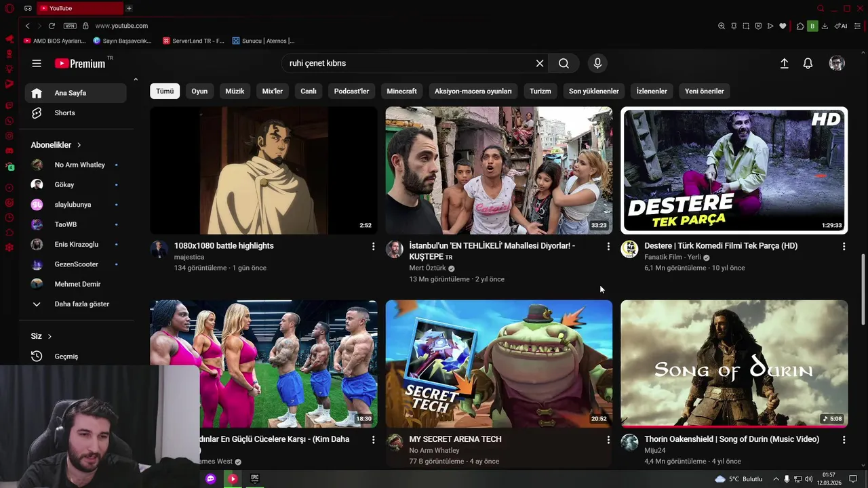Add page to bookmarks with heart

point(783,26)
